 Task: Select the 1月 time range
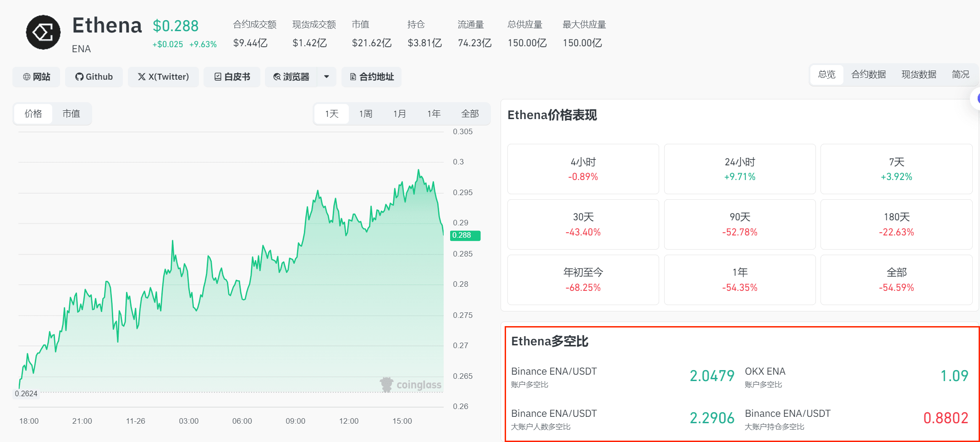[x=400, y=114]
